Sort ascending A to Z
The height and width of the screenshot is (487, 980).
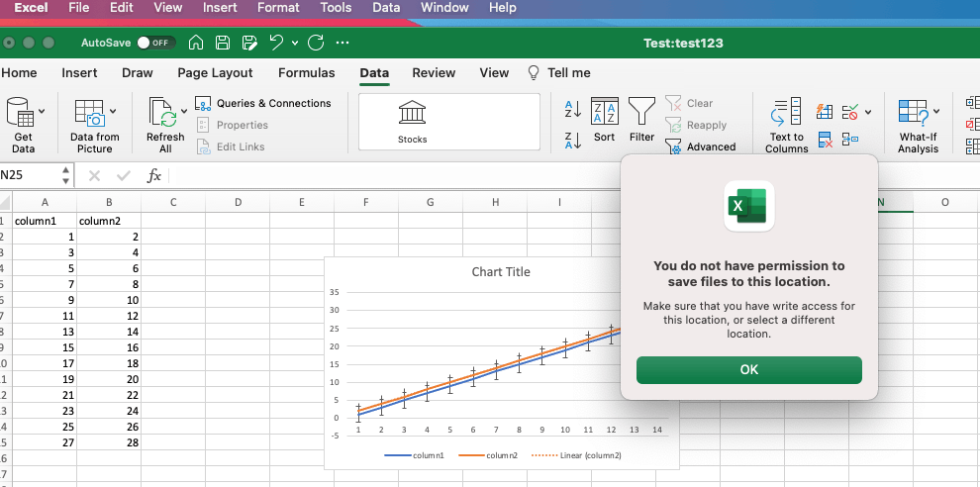pos(573,109)
